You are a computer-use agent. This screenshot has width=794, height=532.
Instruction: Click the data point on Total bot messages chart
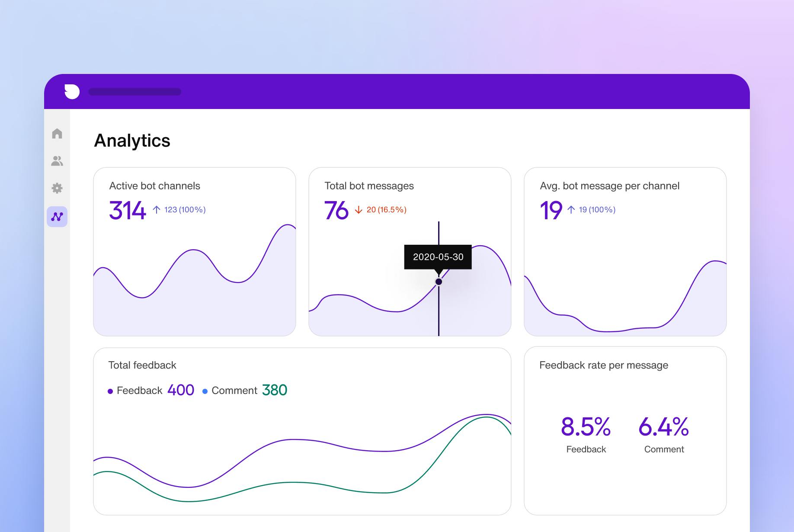439,282
